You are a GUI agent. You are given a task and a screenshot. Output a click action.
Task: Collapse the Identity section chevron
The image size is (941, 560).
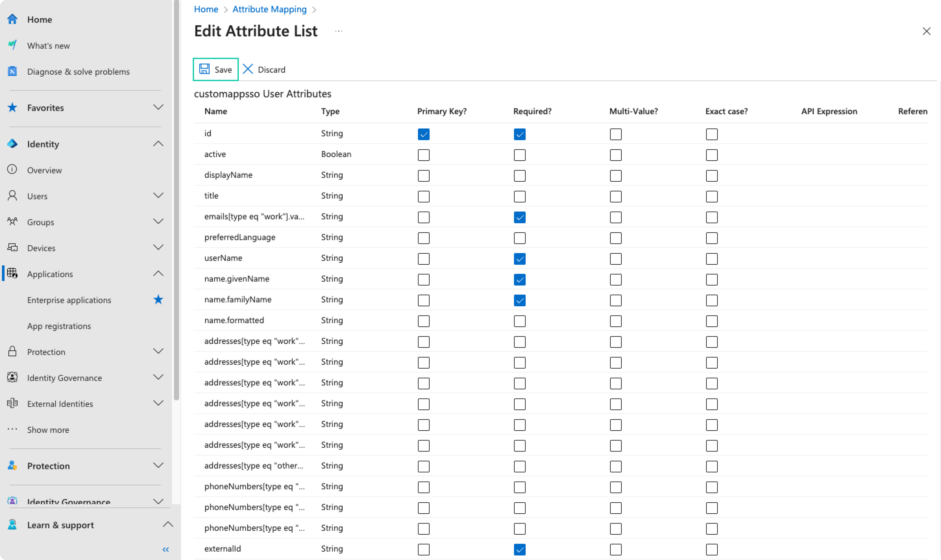point(159,144)
